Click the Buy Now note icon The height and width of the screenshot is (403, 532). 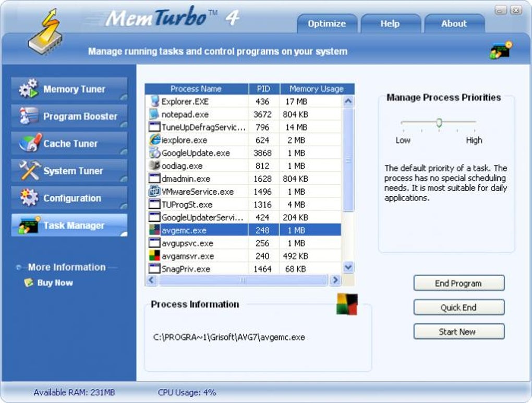[x=29, y=282]
